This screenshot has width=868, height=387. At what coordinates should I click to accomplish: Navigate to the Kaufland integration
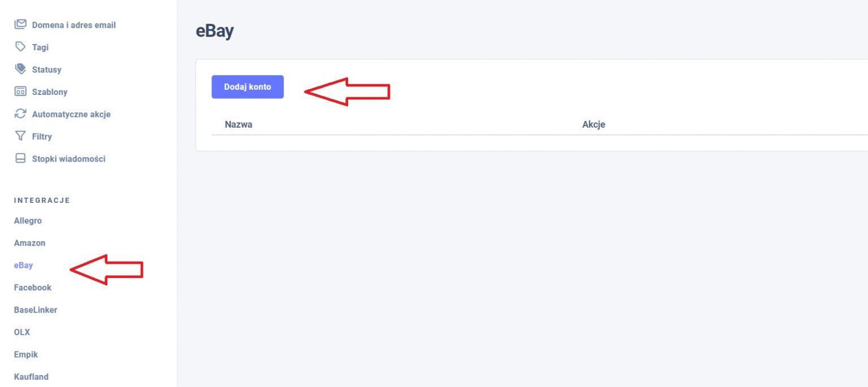click(x=31, y=377)
